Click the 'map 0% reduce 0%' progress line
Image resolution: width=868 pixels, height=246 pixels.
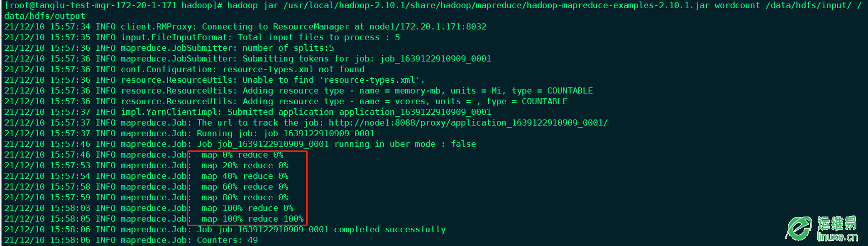(x=242, y=155)
